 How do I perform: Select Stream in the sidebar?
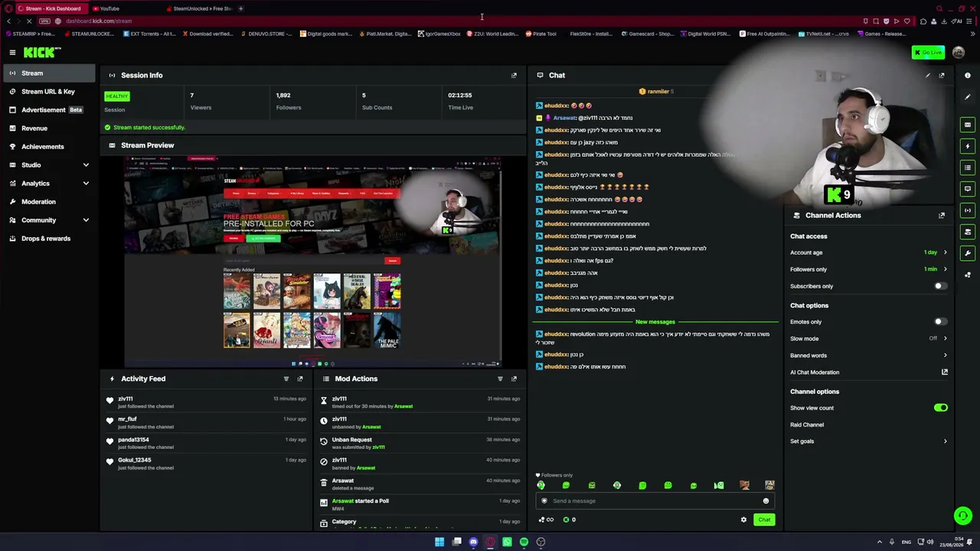pos(50,73)
